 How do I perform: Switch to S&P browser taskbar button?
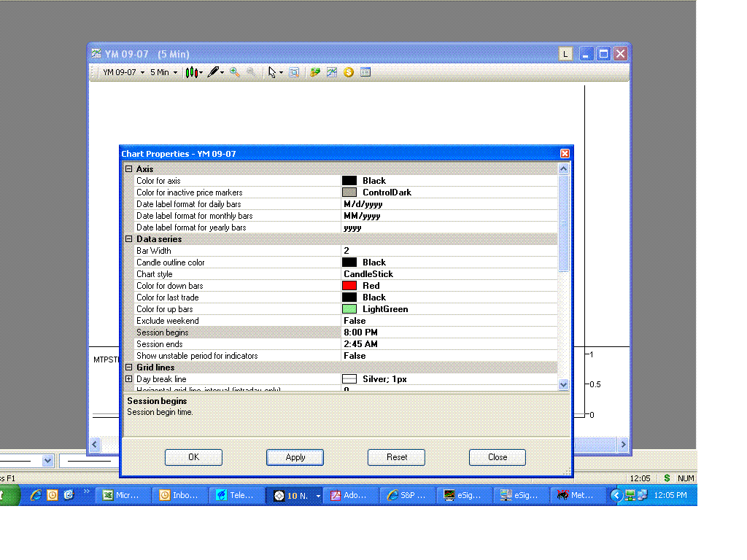[408, 495]
